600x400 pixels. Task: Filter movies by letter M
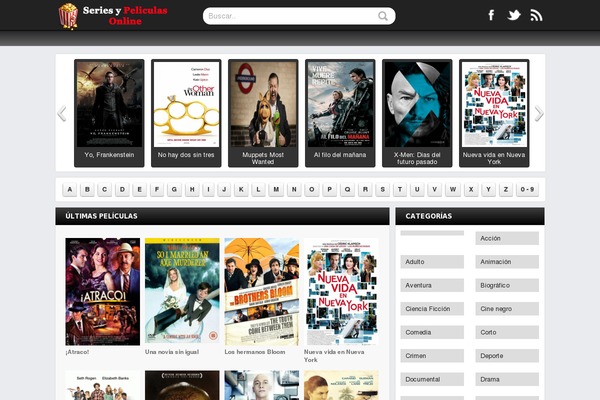pos(276,189)
